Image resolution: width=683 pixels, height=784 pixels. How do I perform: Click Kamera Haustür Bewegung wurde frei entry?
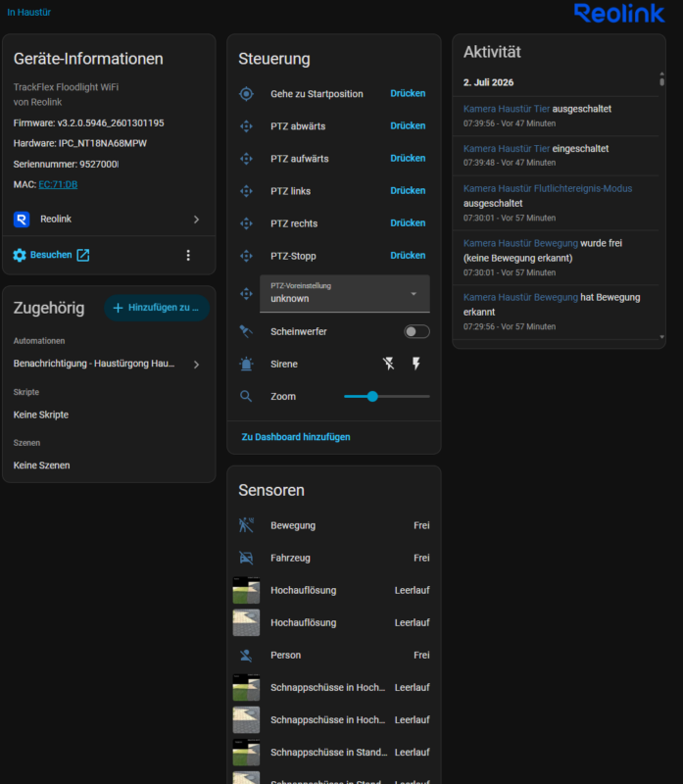click(x=556, y=258)
